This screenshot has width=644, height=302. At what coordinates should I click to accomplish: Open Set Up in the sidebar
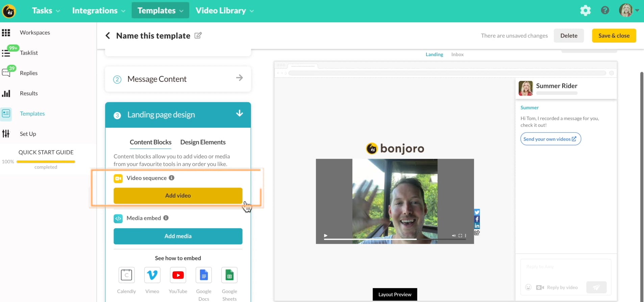pyautogui.click(x=28, y=134)
